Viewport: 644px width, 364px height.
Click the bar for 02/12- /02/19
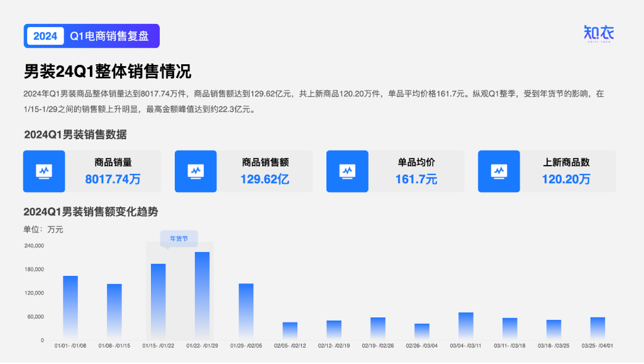tap(334, 330)
